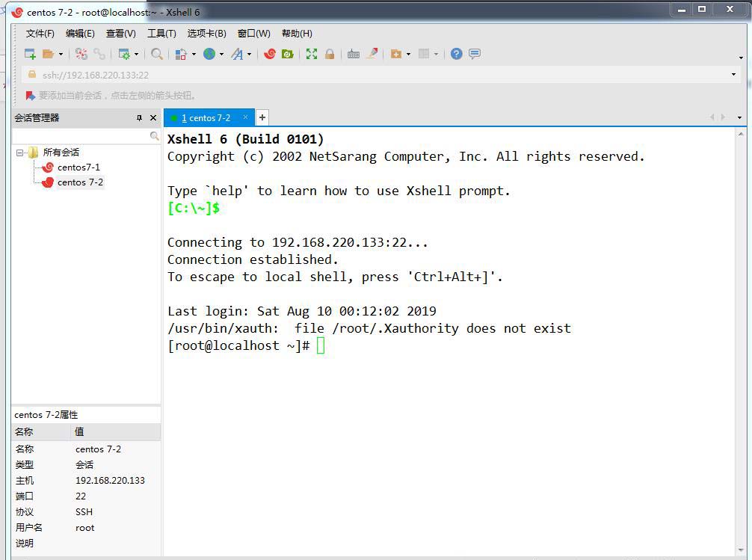Expand the layout grid dropdown arrow
The width and height of the screenshot is (752, 560).
(x=436, y=55)
